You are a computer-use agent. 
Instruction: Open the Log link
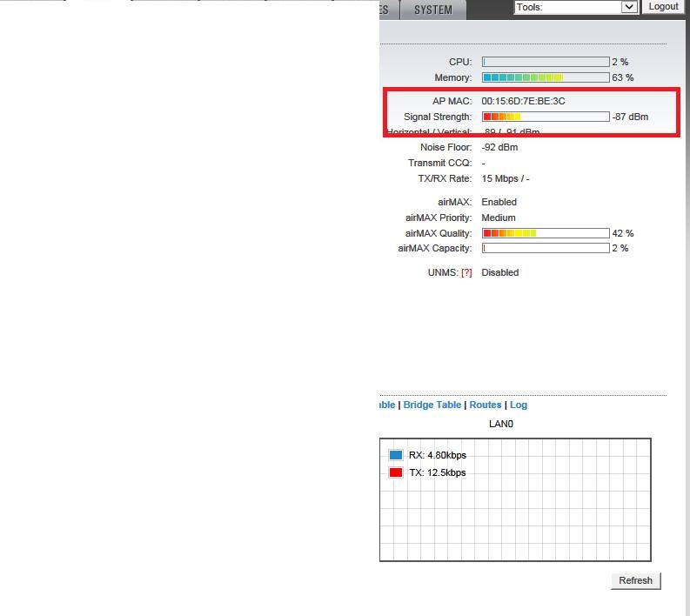(x=519, y=405)
